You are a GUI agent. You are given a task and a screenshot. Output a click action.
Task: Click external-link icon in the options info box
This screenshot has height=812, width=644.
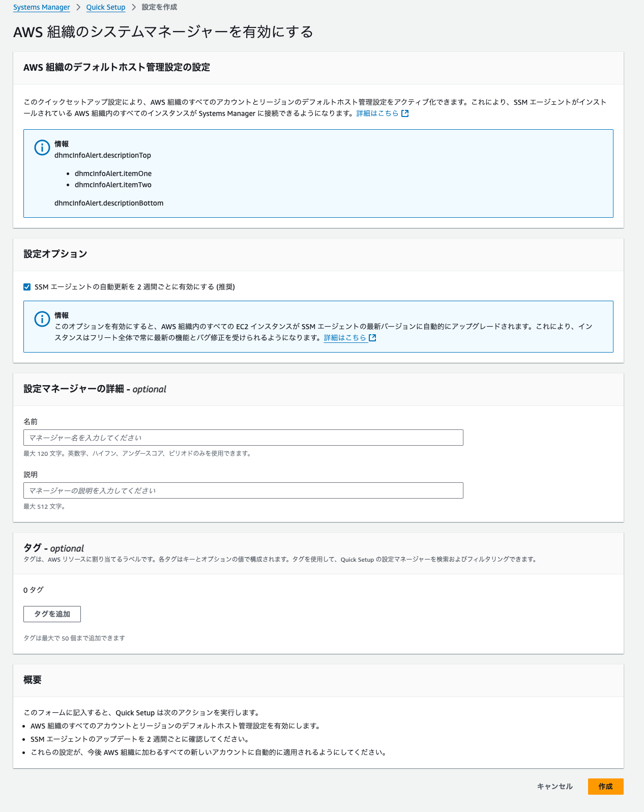(x=372, y=338)
